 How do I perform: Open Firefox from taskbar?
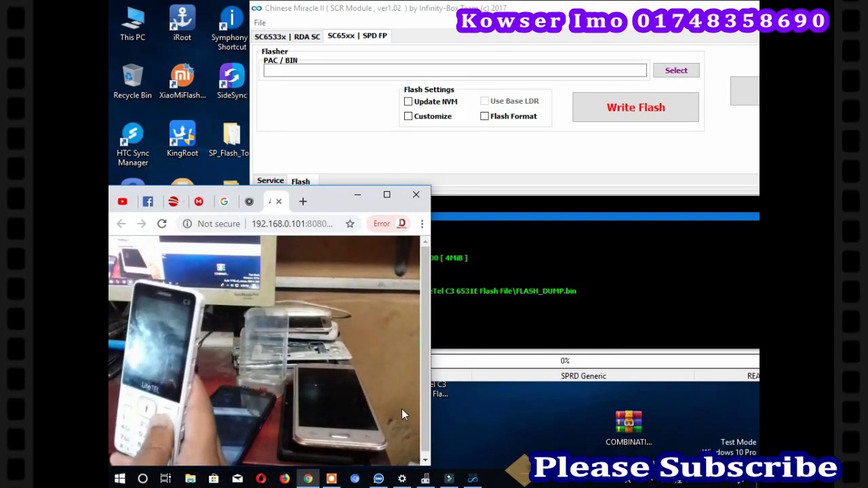click(x=284, y=479)
